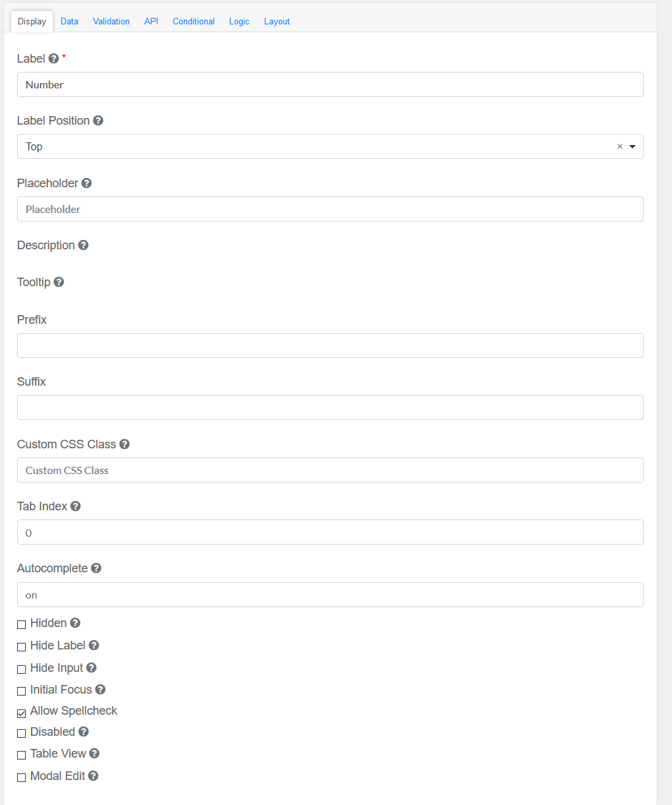Screen dimensions: 672x805
Task: Click the Autocomplete help icon
Action: [96, 568]
